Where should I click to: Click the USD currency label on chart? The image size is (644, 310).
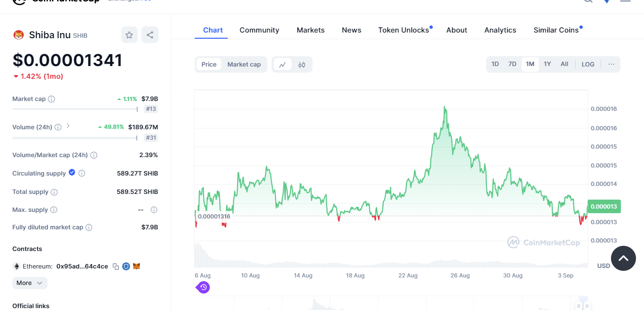click(604, 266)
